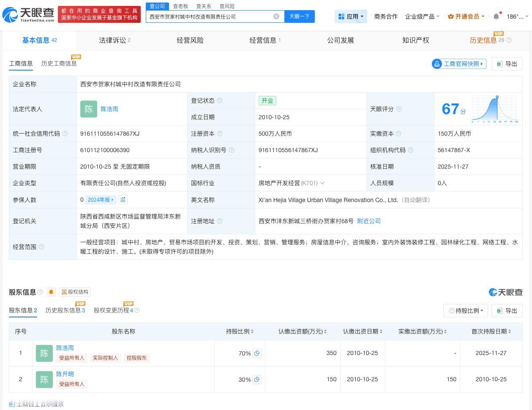Click the help icon next to 纳税人识别号
Image resolution: width=532 pixels, height=410 pixels.
[231, 150]
